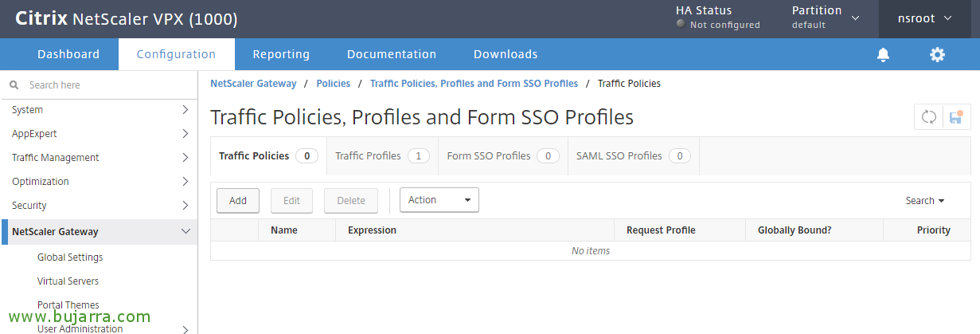This screenshot has width=980, height=334.
Task: Select Traffic Management in the sidebar
Action: pyautogui.click(x=56, y=158)
